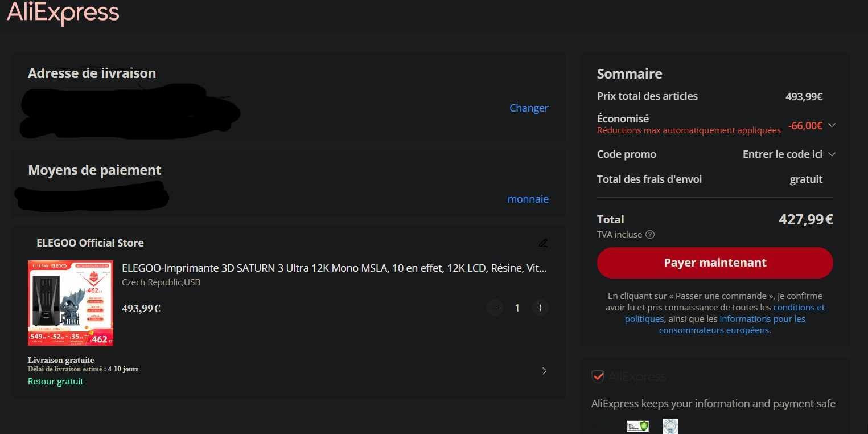Screen dimensions: 868x434
Task: Click the quantity value 1
Action: tap(517, 308)
